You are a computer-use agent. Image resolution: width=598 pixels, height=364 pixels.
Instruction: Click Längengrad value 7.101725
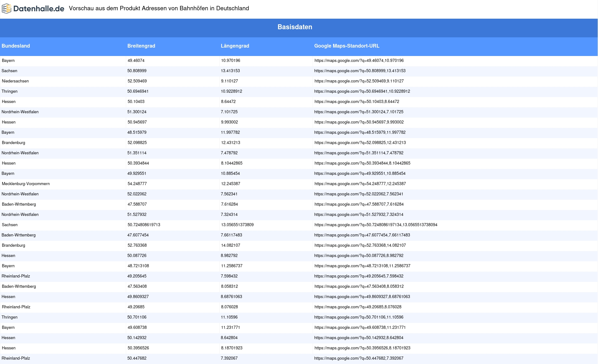[229, 112]
